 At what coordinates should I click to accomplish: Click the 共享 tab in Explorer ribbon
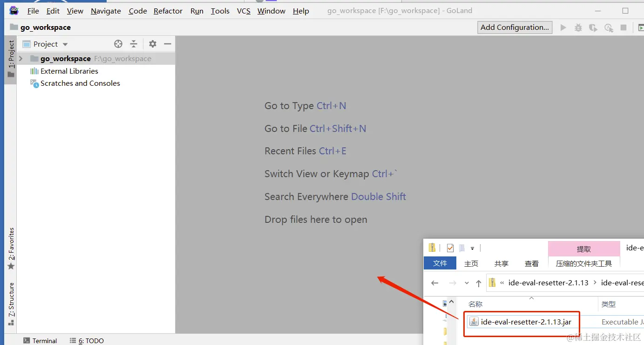click(502, 263)
